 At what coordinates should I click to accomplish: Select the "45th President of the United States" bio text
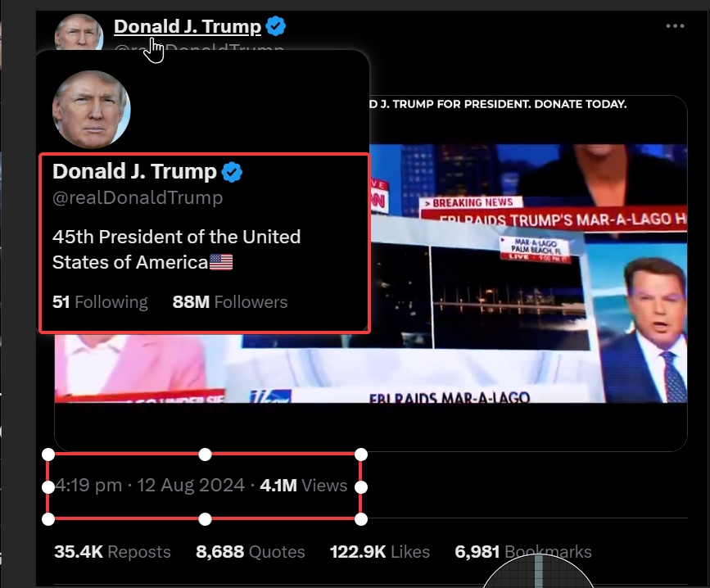click(x=176, y=250)
